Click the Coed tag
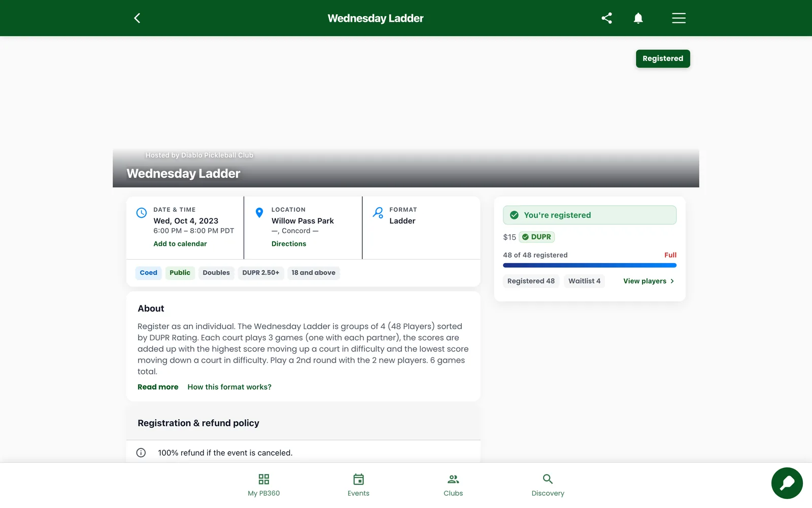This screenshot has width=812, height=508. point(149,273)
